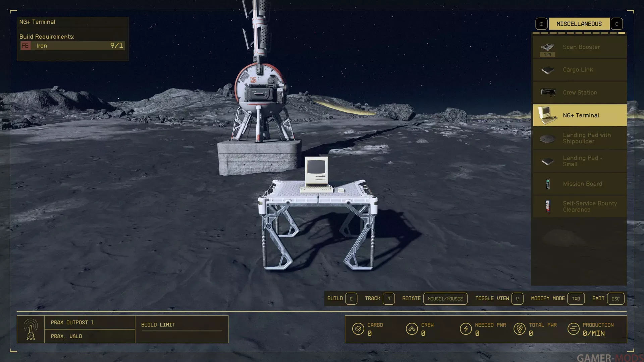Select the Self-Service Bounty Clearance icon

[x=548, y=206]
